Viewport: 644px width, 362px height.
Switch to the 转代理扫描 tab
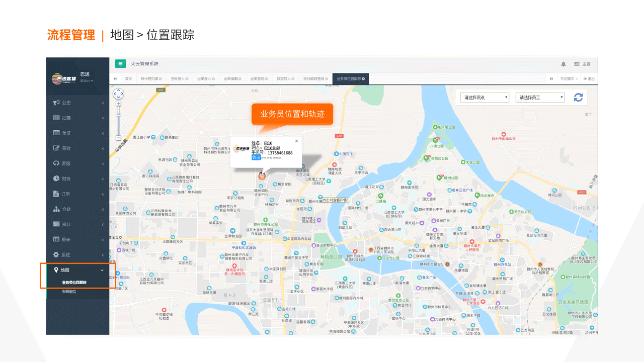151,79
